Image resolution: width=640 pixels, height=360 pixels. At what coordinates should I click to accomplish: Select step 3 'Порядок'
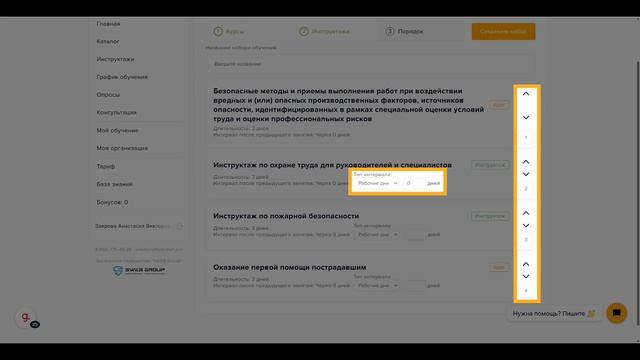404,31
